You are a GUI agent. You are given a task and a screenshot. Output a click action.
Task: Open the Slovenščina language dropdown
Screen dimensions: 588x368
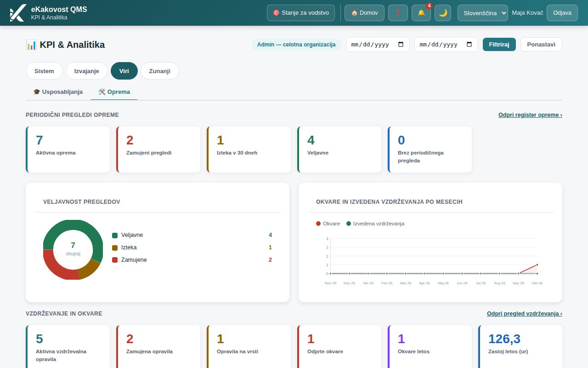483,13
